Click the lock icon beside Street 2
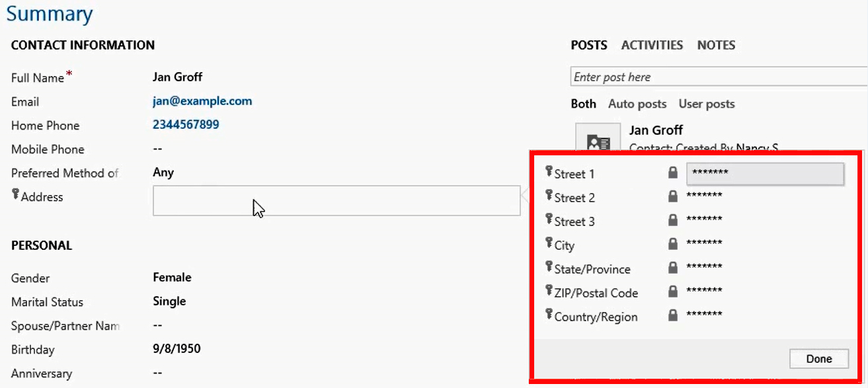Image resolution: width=868 pixels, height=388 pixels. 673,196
